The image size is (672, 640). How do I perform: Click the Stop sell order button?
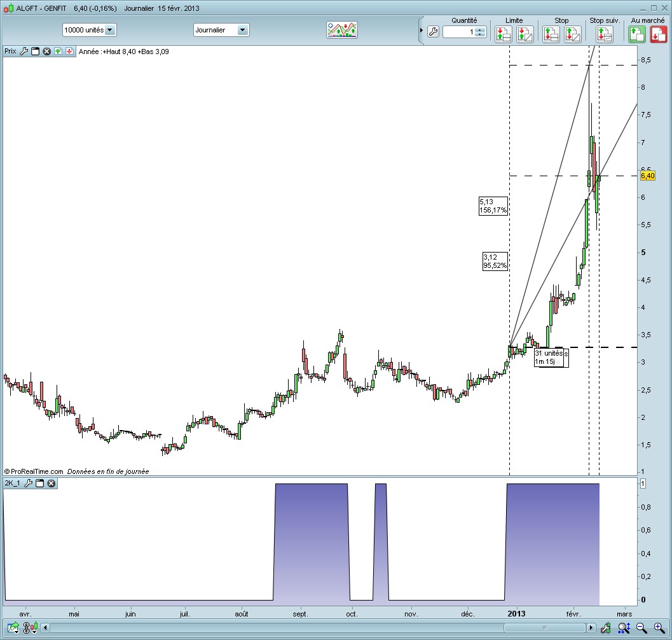click(572, 34)
